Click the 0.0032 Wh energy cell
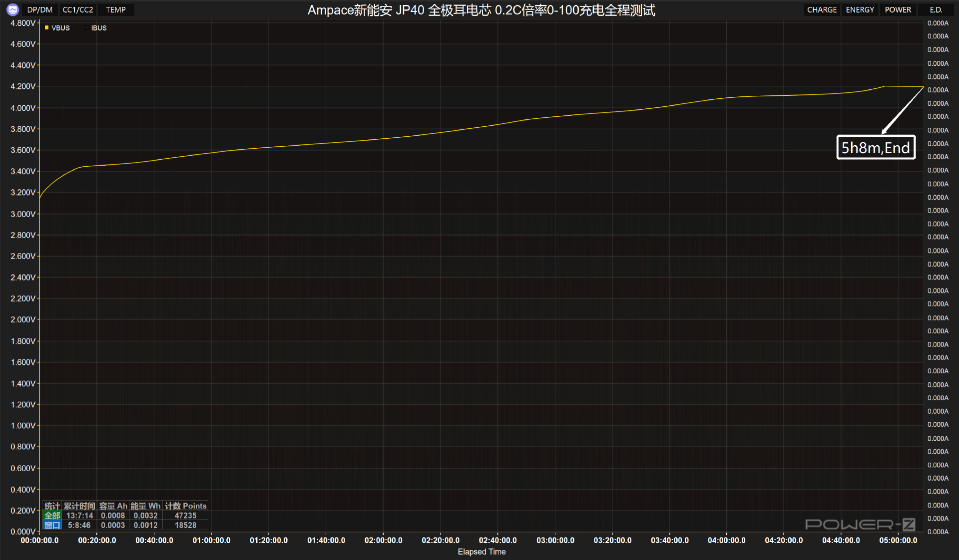The image size is (959, 560). tap(145, 516)
